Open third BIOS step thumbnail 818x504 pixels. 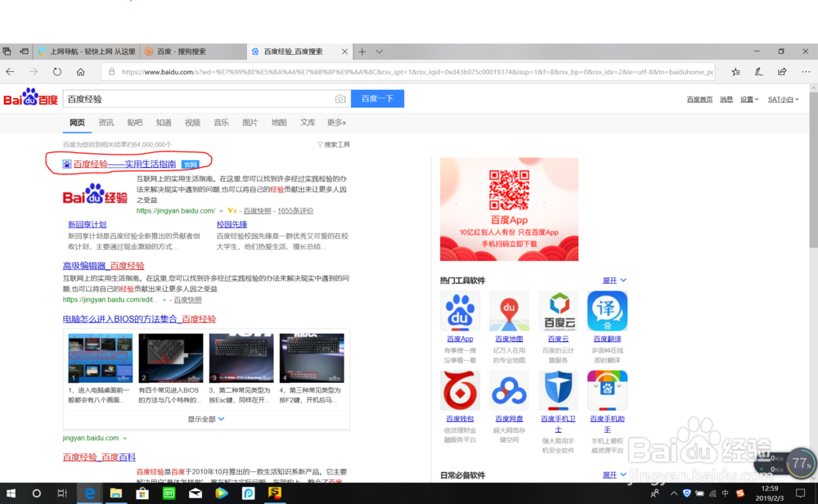[x=241, y=358]
